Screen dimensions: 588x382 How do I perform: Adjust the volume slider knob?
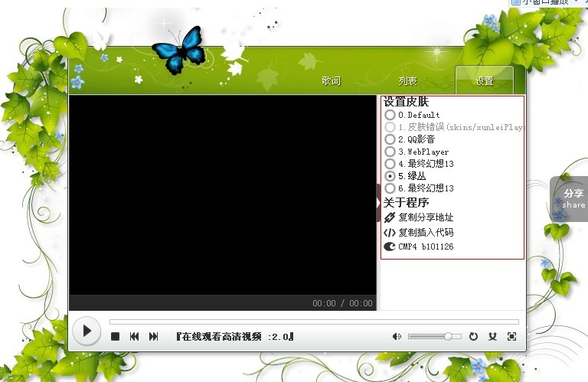click(448, 336)
